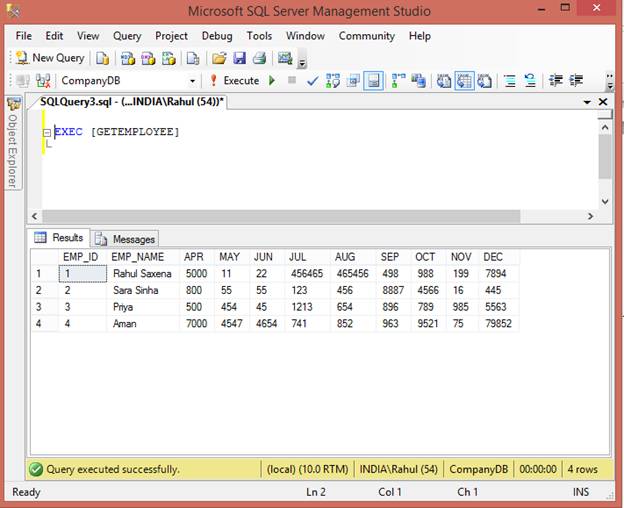Open the Object Explorer side panel
Viewport: 624px width, 508px height.
pos(13,143)
